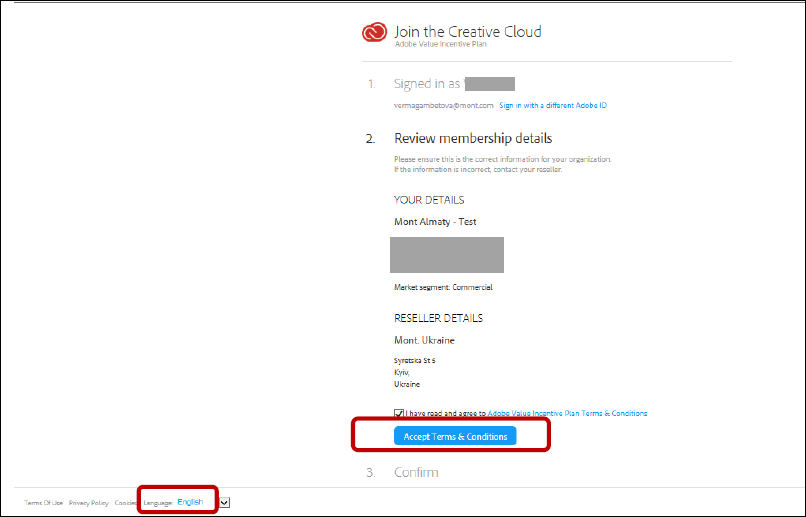
Task: Click the Review membership details heading
Action: click(473, 138)
